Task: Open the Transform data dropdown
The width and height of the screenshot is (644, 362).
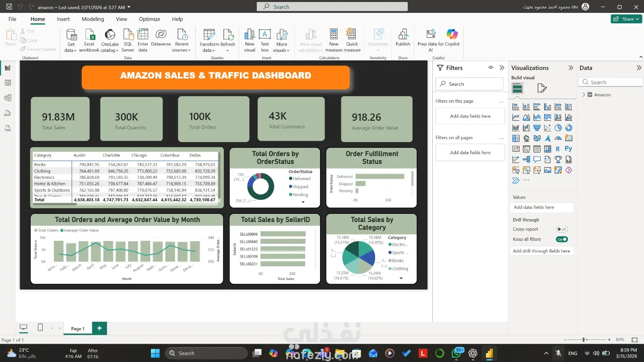Action: (x=209, y=40)
